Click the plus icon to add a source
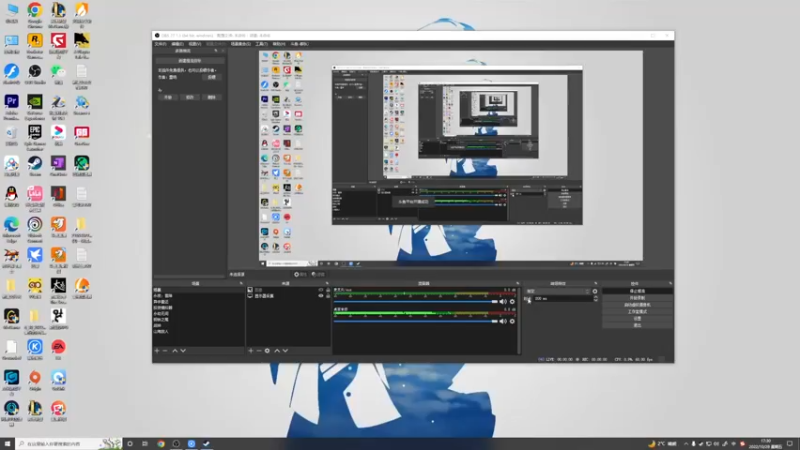 [251, 351]
